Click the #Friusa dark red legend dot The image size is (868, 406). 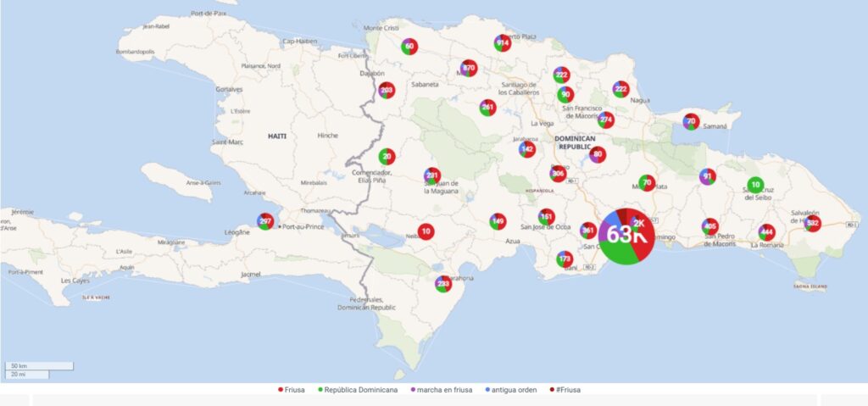pos(551,390)
